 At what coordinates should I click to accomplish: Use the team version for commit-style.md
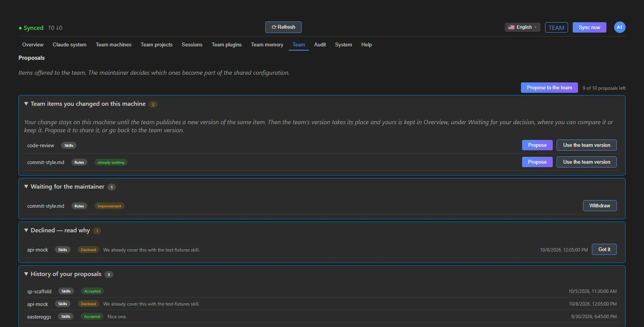click(586, 162)
